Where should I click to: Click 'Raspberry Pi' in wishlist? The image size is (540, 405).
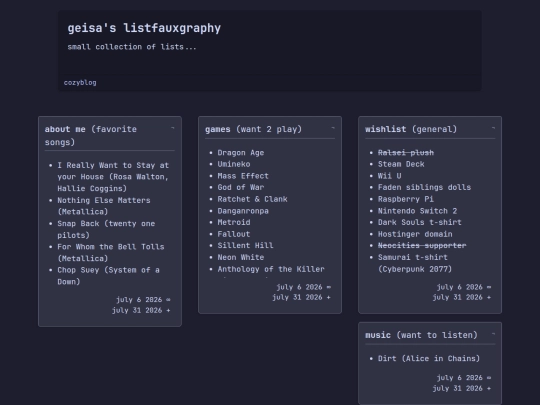(x=406, y=199)
